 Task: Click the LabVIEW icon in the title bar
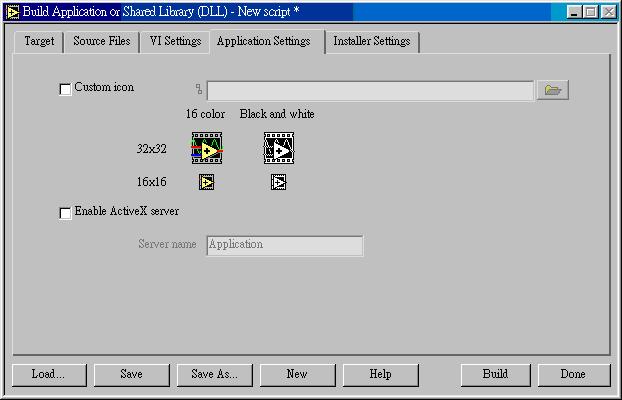pos(12,12)
